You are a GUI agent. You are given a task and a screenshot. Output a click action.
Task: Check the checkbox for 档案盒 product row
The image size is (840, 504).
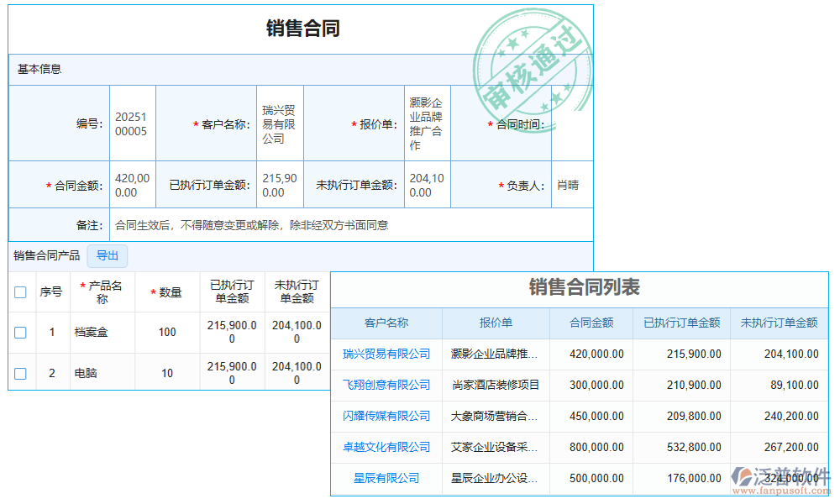20,332
